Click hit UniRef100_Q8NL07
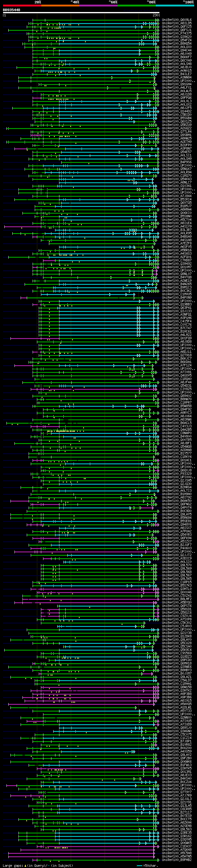The height and width of the screenshot is (868, 197). click(177, 274)
